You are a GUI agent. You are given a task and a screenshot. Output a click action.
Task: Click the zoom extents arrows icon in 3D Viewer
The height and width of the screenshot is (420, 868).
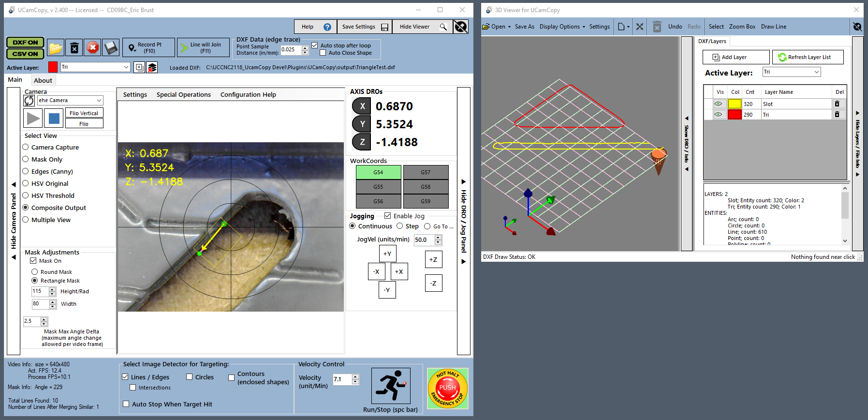(640, 27)
